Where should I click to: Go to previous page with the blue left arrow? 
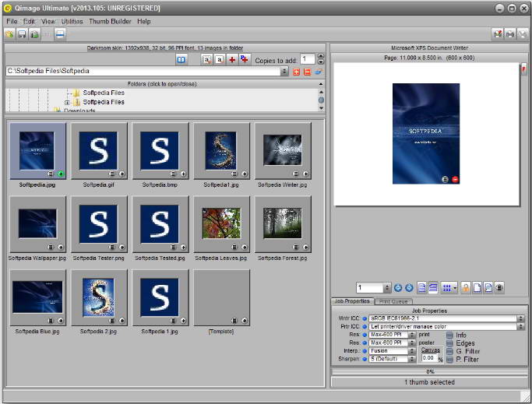[x=398, y=288]
